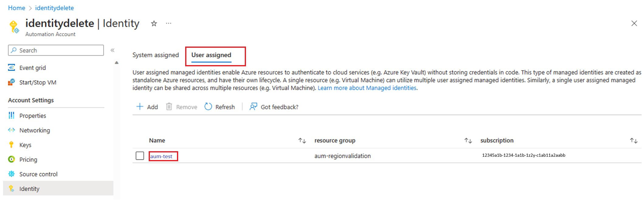
Task: Click the resource group column header
Action: [335, 141]
